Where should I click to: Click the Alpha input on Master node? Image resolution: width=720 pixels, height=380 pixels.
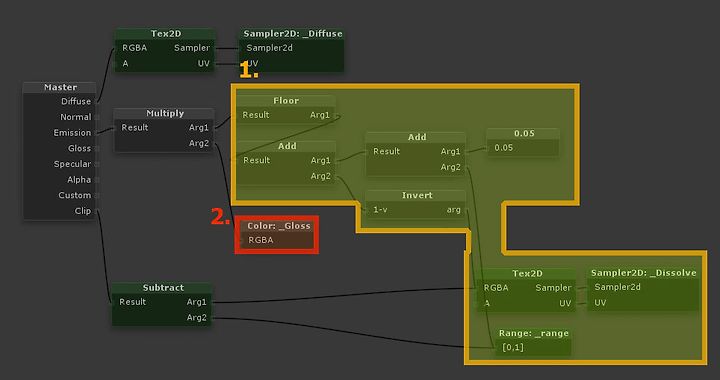79,179
